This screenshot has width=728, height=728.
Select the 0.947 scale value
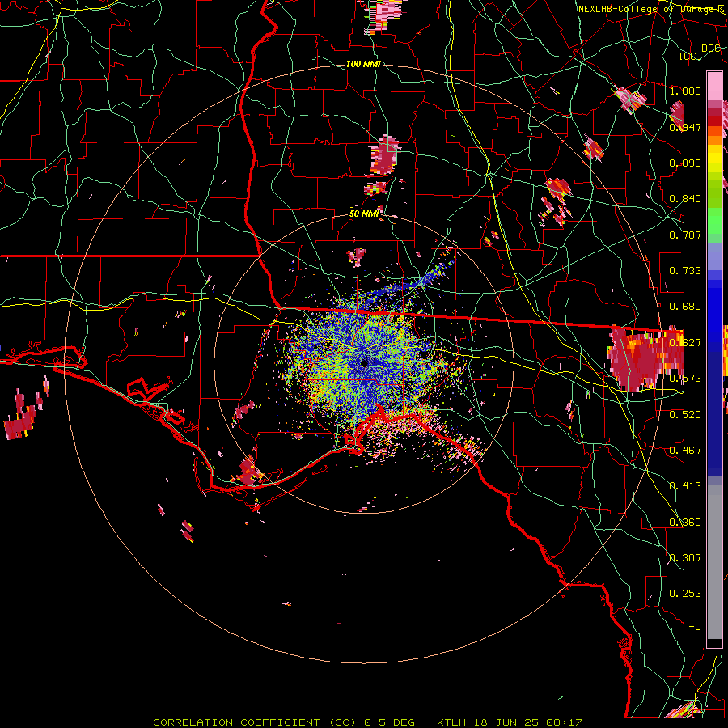[x=685, y=127]
